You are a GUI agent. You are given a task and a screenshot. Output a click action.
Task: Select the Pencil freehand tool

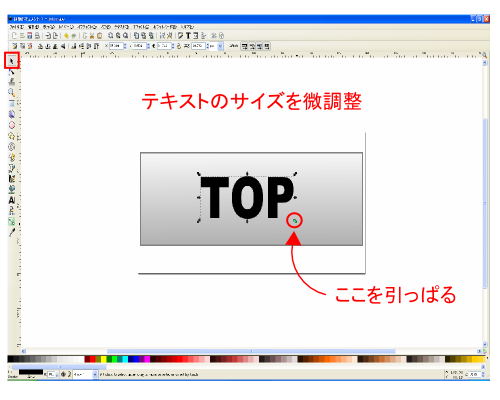pos(12,157)
